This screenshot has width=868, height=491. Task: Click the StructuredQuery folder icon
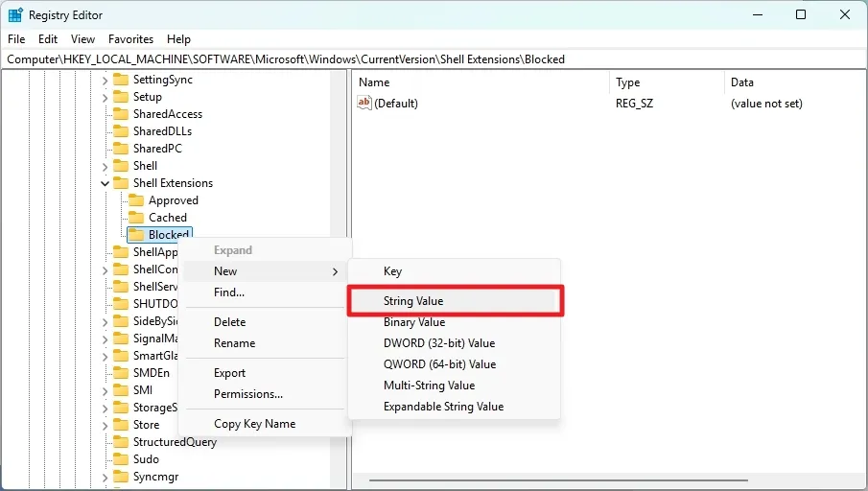click(121, 442)
